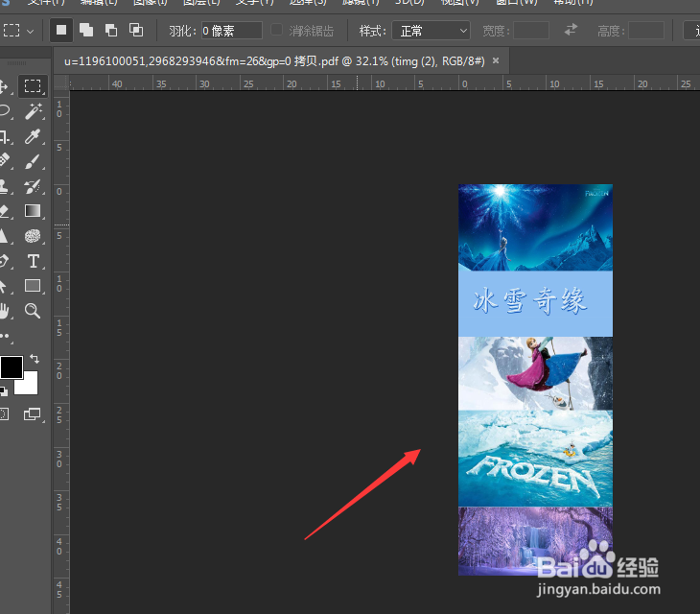The height and width of the screenshot is (614, 700).
Task: Change the screen mode
Action: pyautogui.click(x=33, y=413)
